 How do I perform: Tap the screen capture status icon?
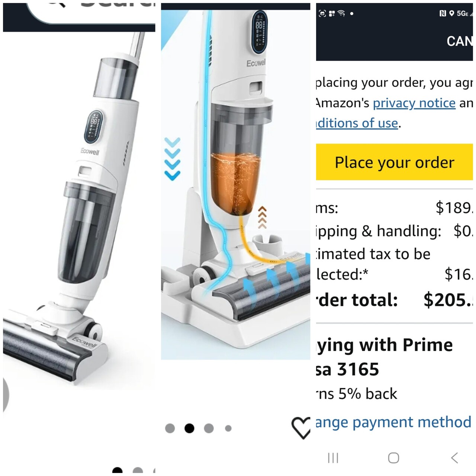(x=322, y=13)
